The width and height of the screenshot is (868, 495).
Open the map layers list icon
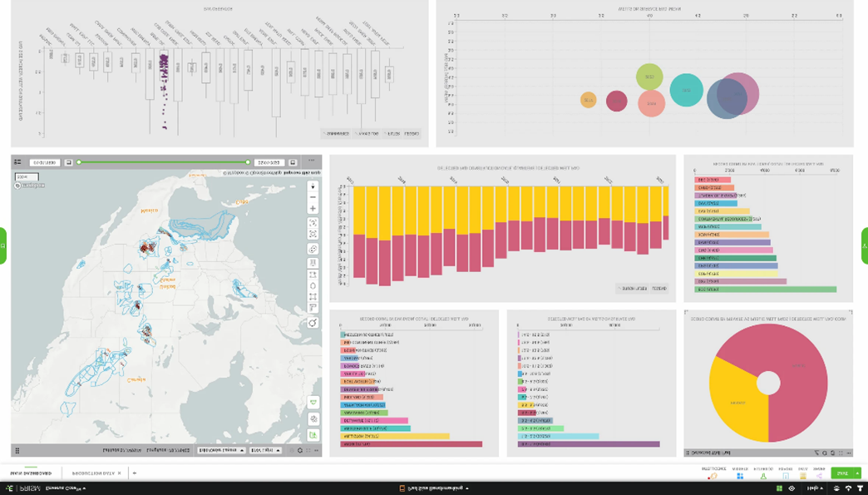click(17, 162)
